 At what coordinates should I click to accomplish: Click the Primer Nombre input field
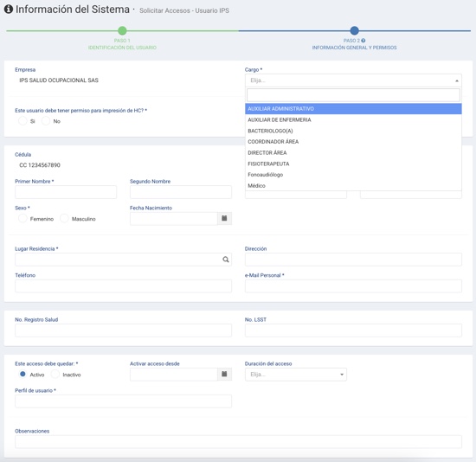coord(66,192)
